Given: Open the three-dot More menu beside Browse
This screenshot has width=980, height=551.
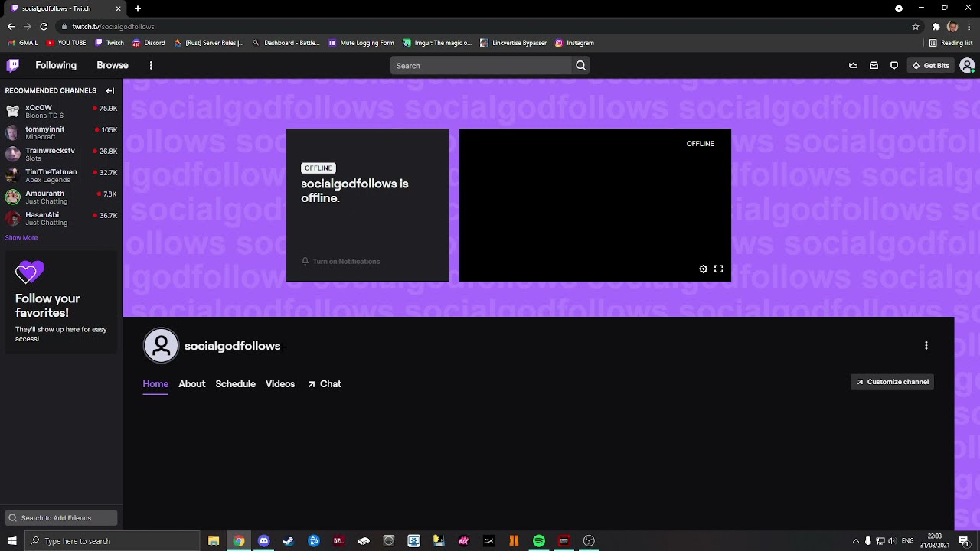Looking at the screenshot, I should coord(151,65).
